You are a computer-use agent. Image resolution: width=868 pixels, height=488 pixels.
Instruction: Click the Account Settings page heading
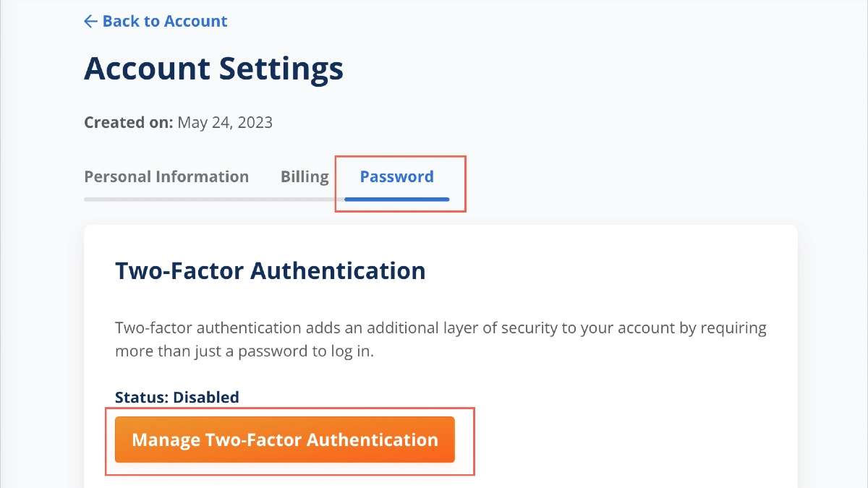pyautogui.click(x=213, y=68)
